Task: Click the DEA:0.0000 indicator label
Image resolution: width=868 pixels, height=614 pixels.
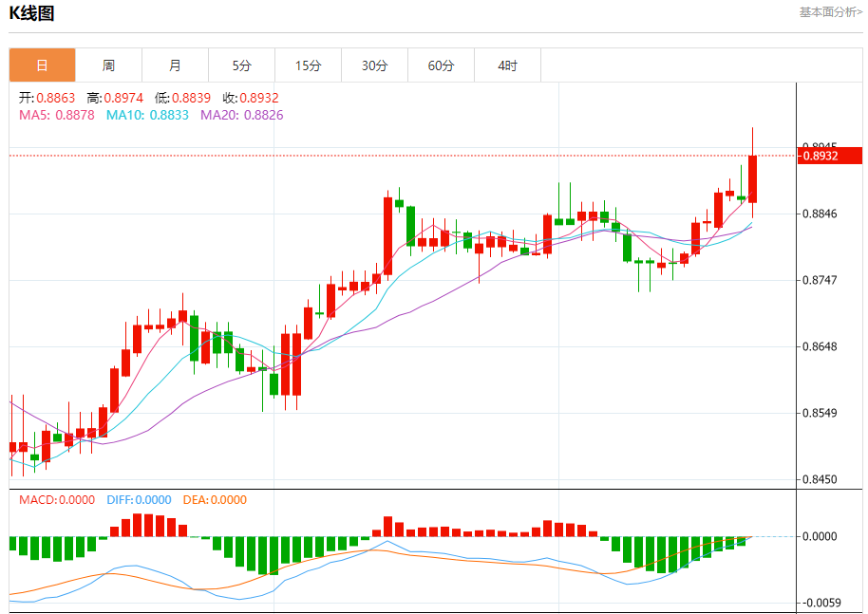Action: pyautogui.click(x=215, y=500)
